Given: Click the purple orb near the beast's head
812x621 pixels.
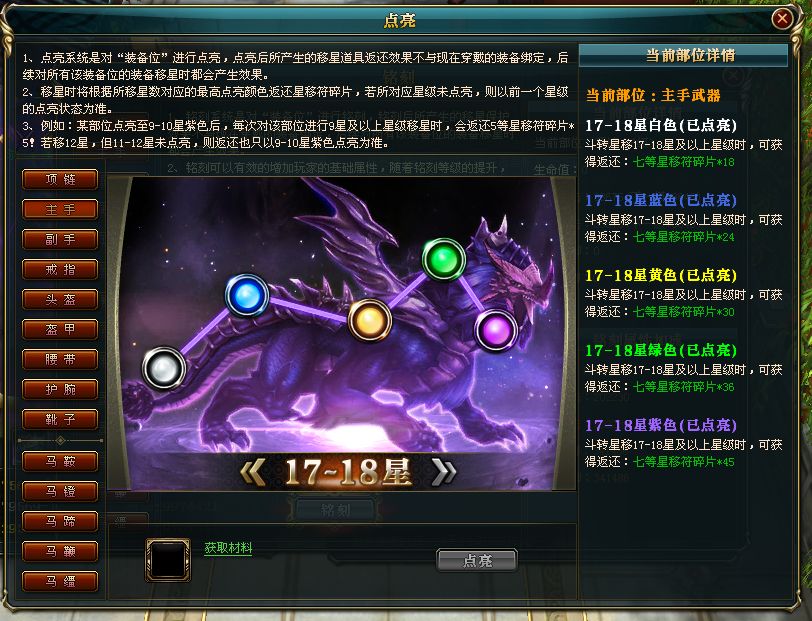Looking at the screenshot, I should pos(496,330).
